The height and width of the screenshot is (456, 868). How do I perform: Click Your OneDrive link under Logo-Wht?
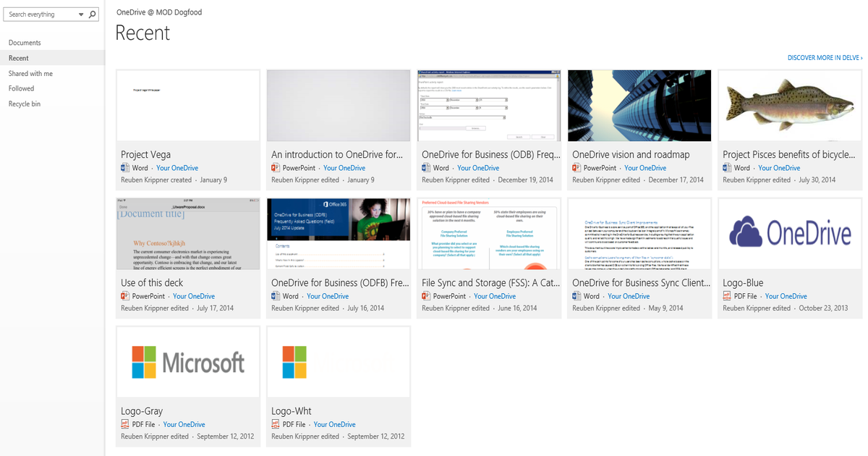334,424
